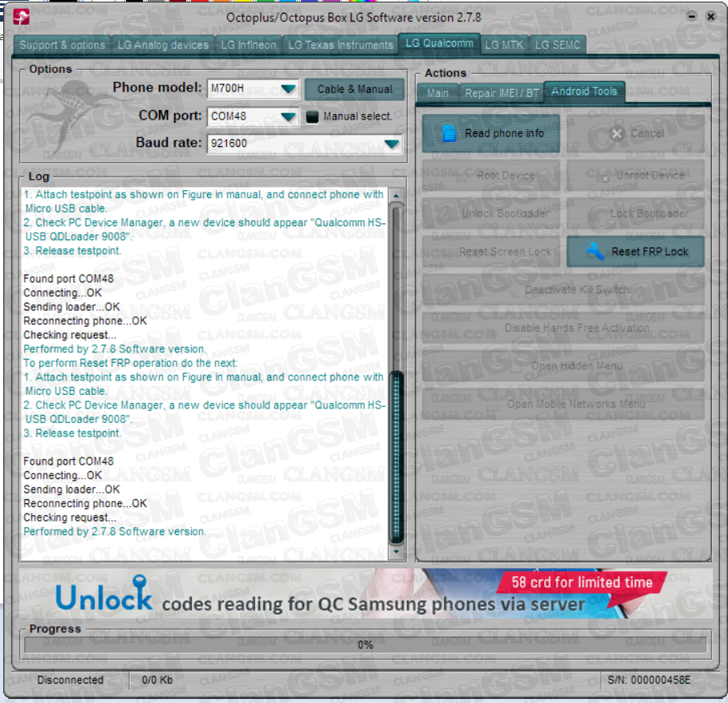Viewport: 728px width, 703px height.
Task: Click the Lock Bootloader button
Action: point(636,213)
